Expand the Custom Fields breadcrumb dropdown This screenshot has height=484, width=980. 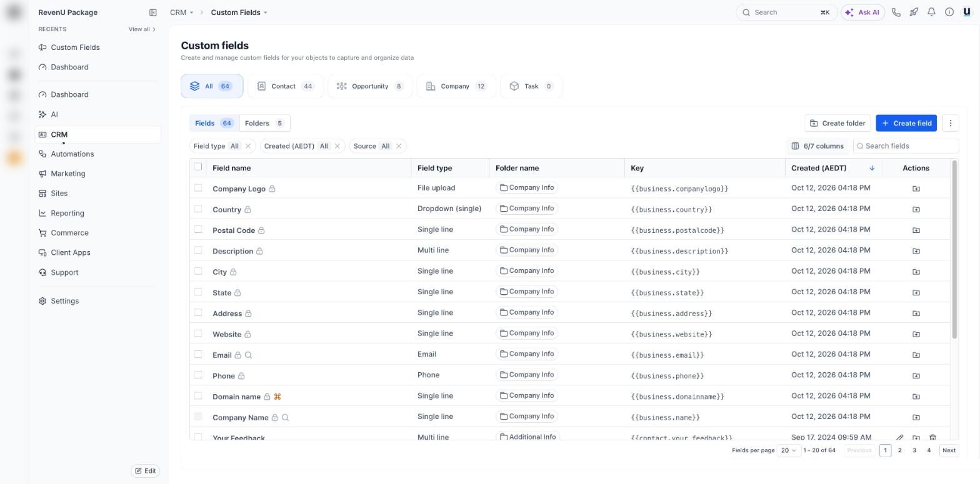(239, 12)
